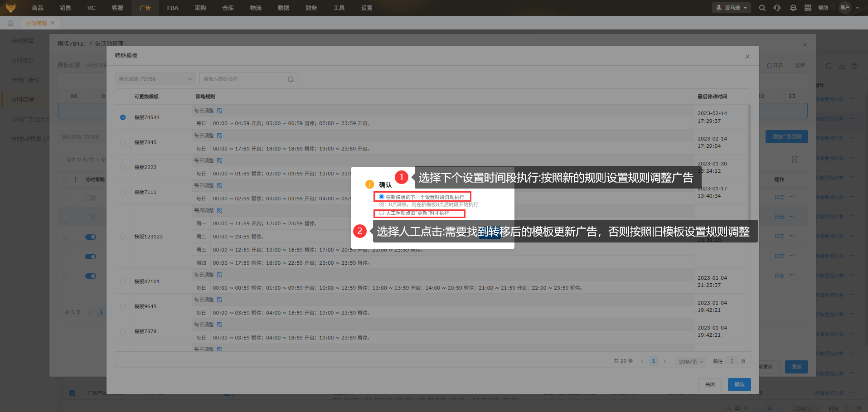
Task: Click the hourglass filter icon below 添加广告活动
Action: pyautogui.click(x=794, y=160)
